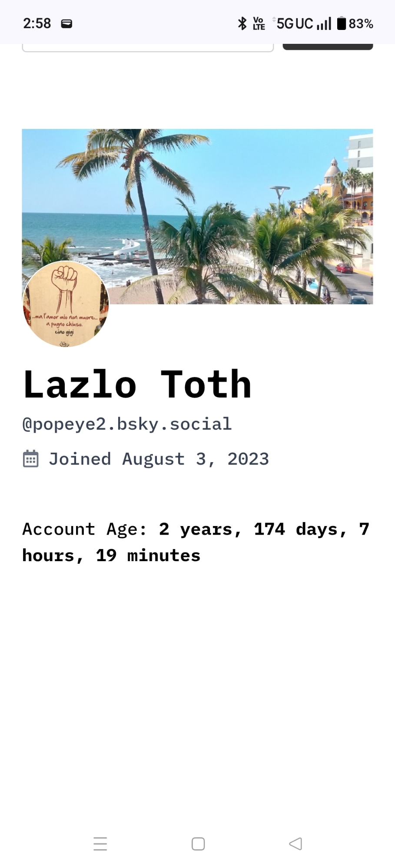Tap the 83% battery percentage text

coord(361,23)
